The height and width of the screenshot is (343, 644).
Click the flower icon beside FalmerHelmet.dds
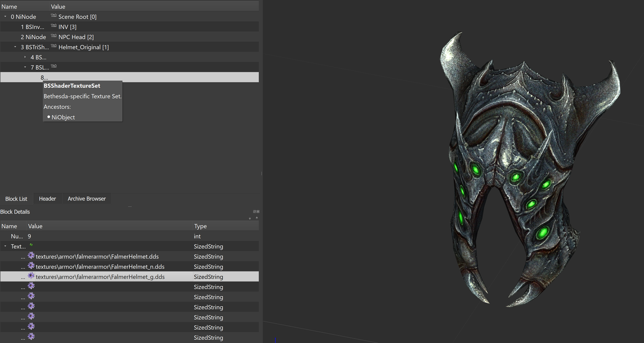31,256
